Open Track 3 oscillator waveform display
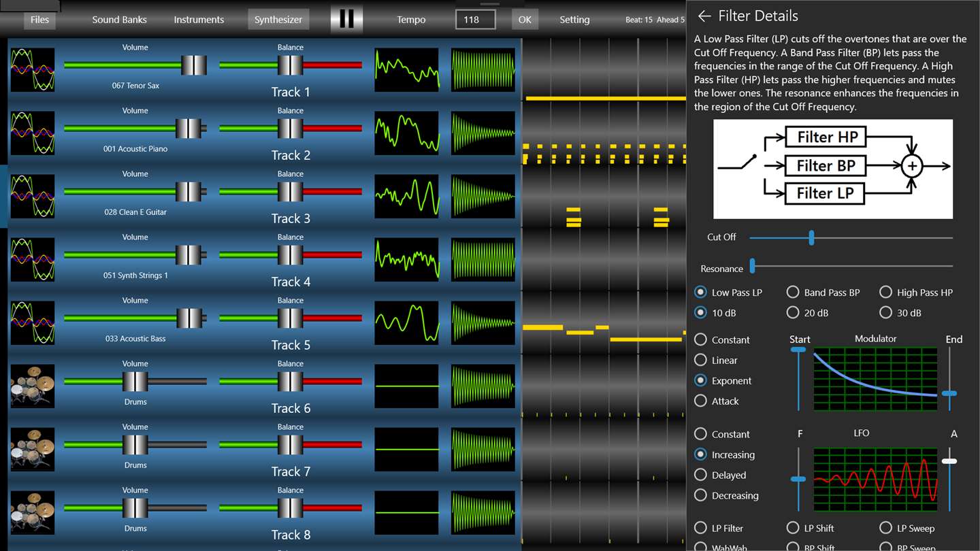Viewport: 980px width, 551px height. click(407, 196)
